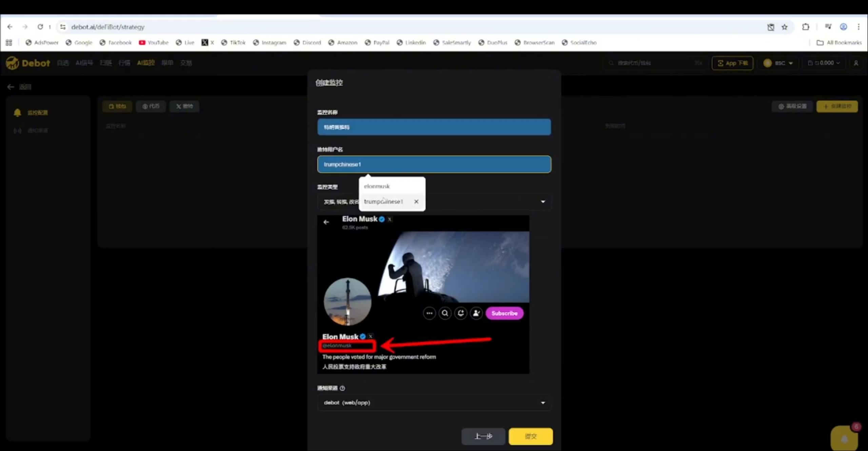
Task: Click the browser reload icon
Action: [40, 27]
